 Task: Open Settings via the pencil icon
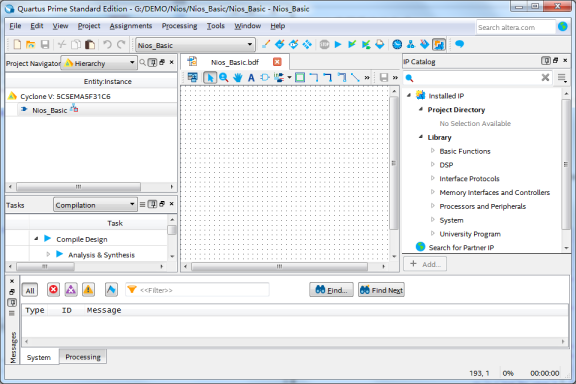pos(266,44)
